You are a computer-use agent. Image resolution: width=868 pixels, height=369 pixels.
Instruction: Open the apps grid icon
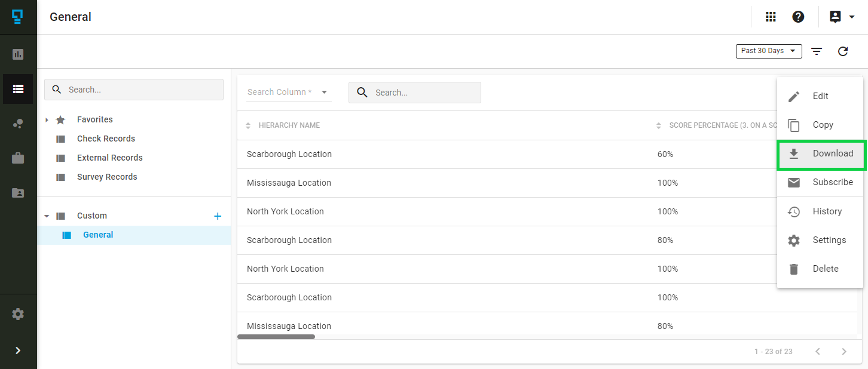tap(771, 17)
